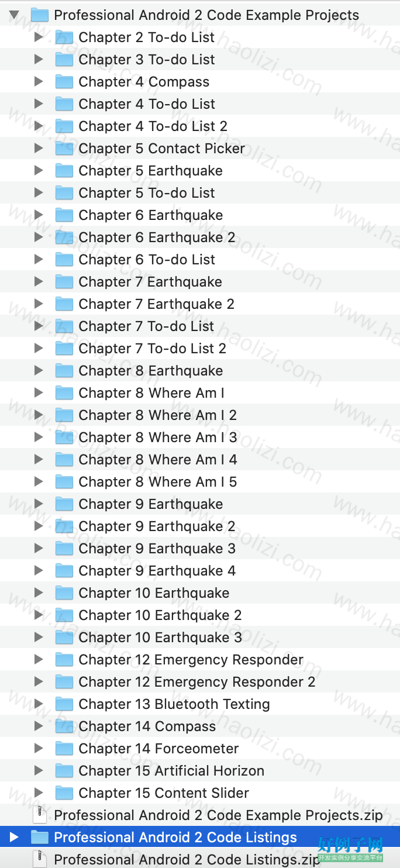
Task: Click the Chapter 5 Contact Picker folder icon
Action: [64, 149]
